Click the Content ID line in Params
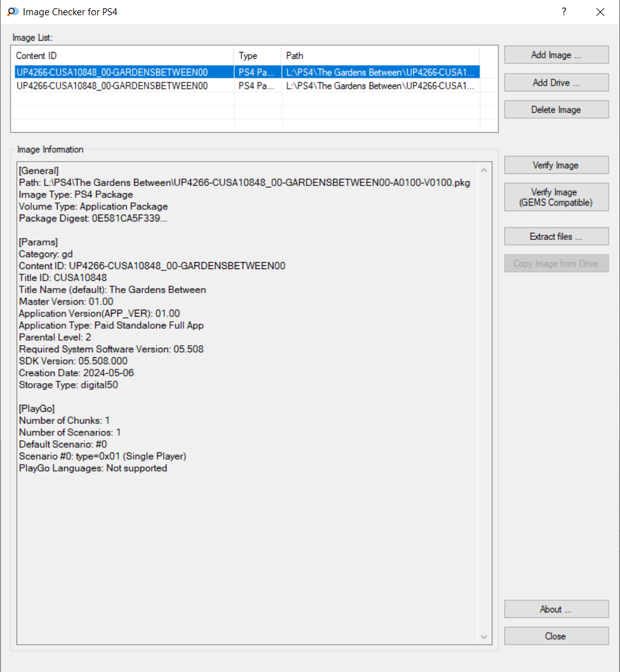The width and height of the screenshot is (620, 672). tap(152, 266)
